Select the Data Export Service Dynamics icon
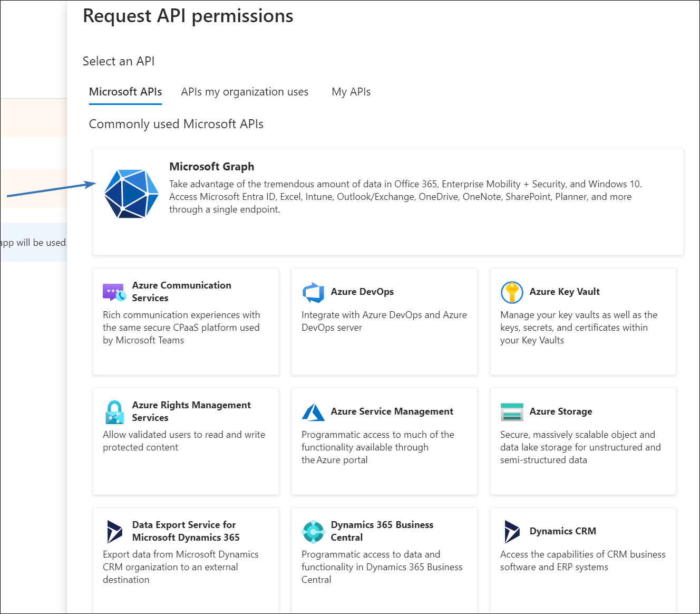The height and width of the screenshot is (614, 700). coord(114,532)
